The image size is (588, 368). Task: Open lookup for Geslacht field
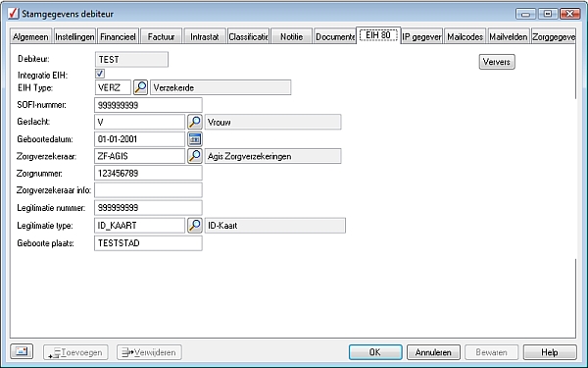point(195,122)
